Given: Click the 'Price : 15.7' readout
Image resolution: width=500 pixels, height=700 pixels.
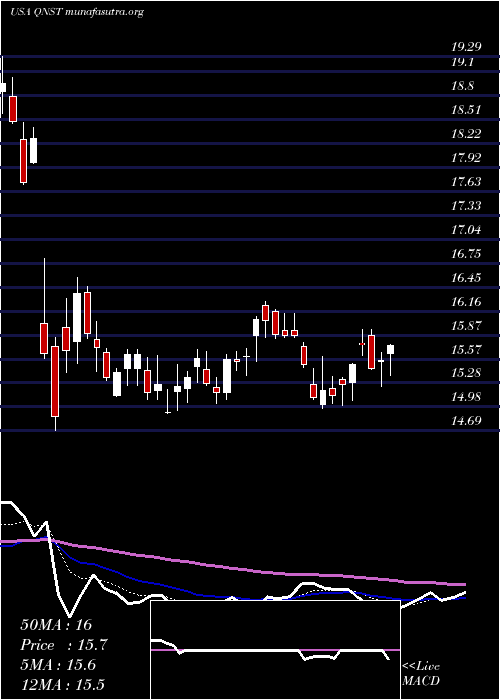Looking at the screenshot, I should (x=64, y=645).
